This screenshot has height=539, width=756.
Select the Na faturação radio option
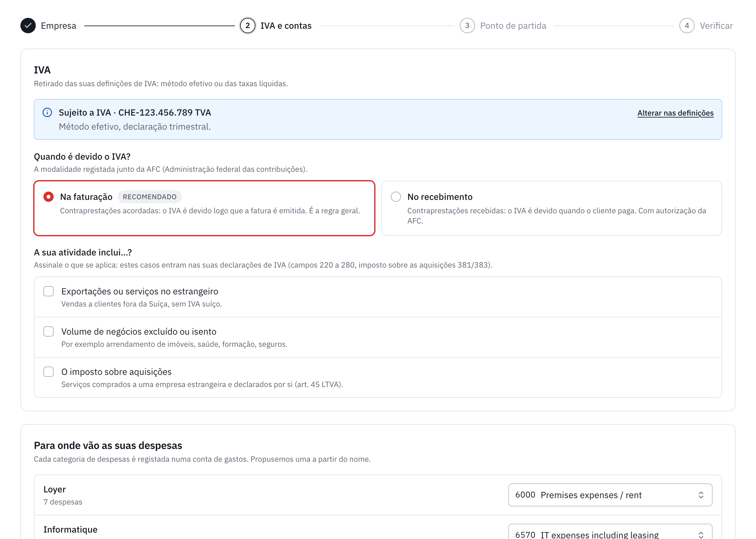click(49, 197)
